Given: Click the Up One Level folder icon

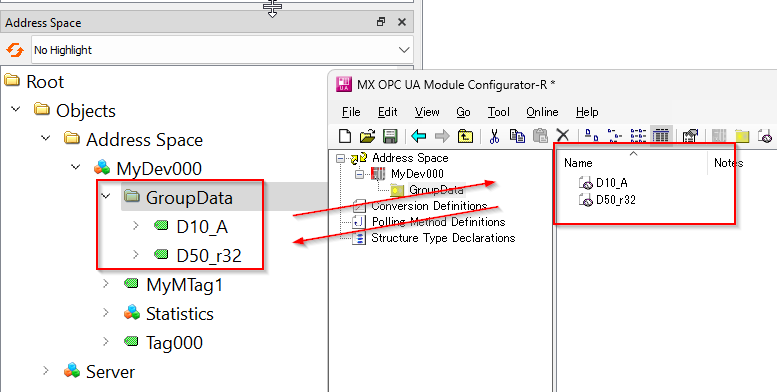Looking at the screenshot, I should [465, 136].
